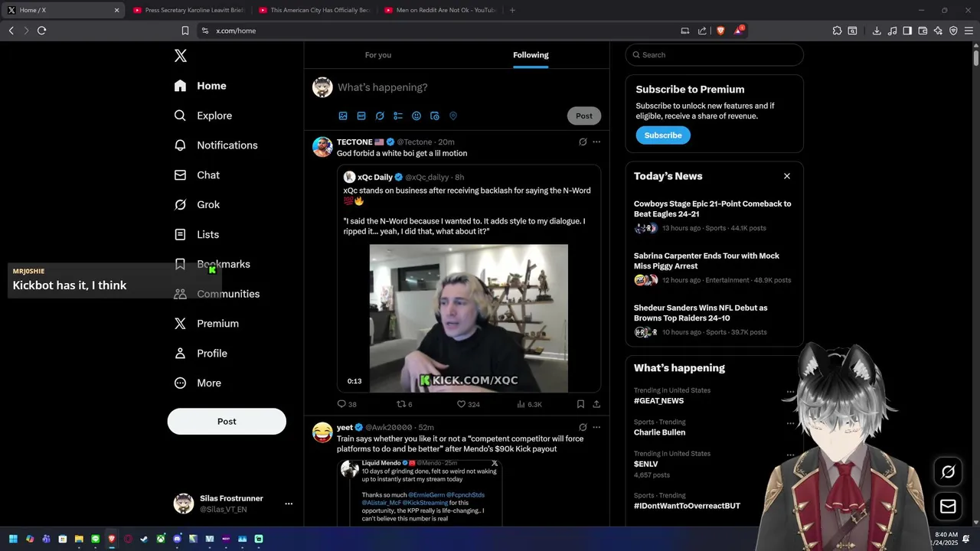Viewport: 980px width, 551px height.
Task: Toggle the browser sidebar panel icon
Action: click(907, 31)
